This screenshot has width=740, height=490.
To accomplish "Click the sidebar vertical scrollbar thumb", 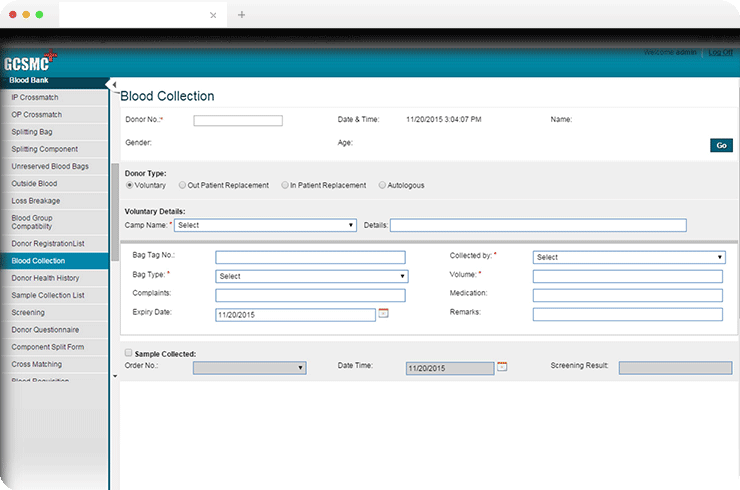I will (115, 212).
